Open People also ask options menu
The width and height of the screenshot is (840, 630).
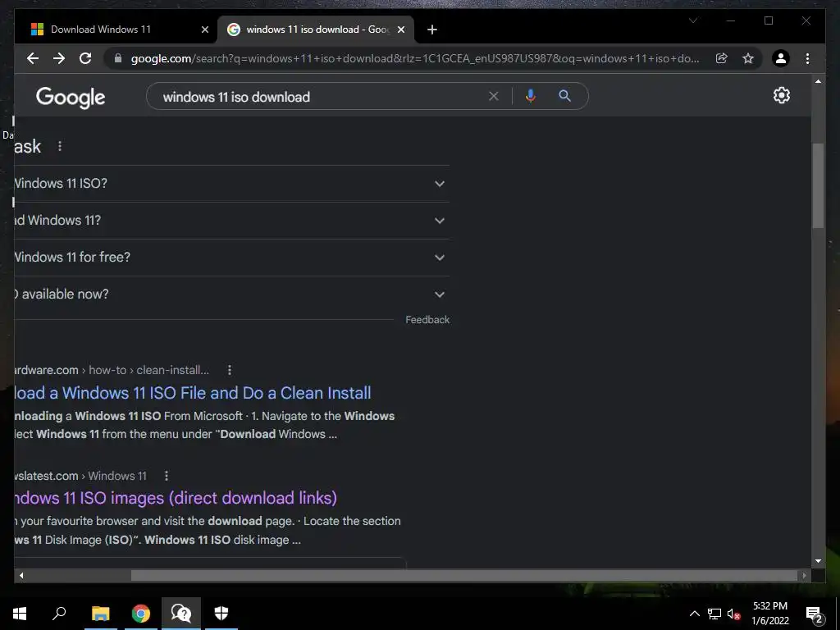[59, 146]
